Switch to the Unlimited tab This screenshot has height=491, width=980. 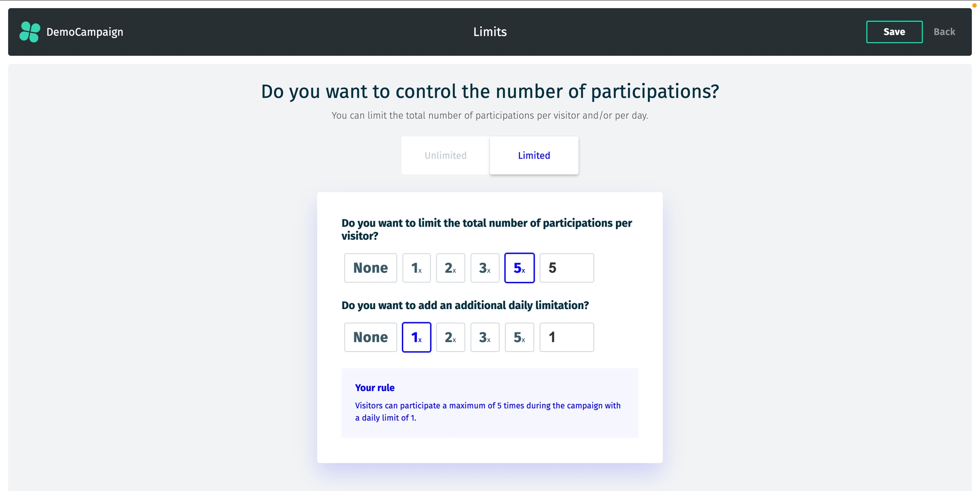click(445, 156)
